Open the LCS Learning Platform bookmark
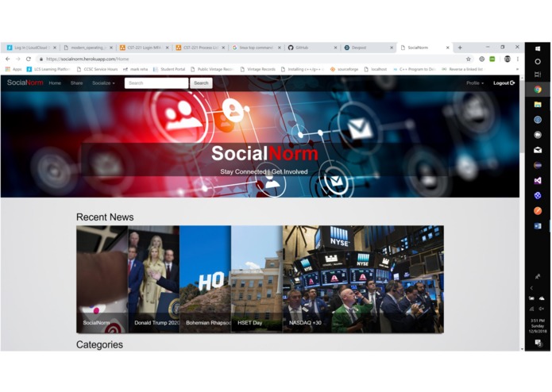 (x=48, y=69)
